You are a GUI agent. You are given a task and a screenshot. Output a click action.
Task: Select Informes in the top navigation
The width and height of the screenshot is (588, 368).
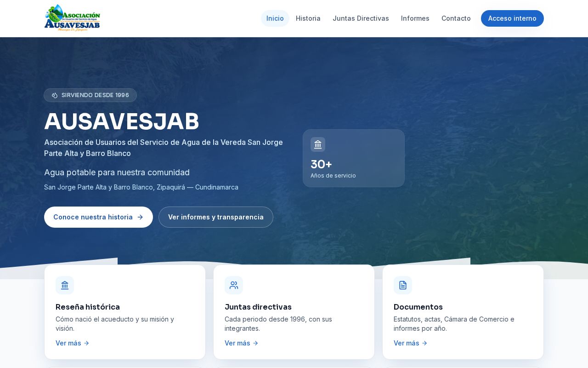coord(415,18)
